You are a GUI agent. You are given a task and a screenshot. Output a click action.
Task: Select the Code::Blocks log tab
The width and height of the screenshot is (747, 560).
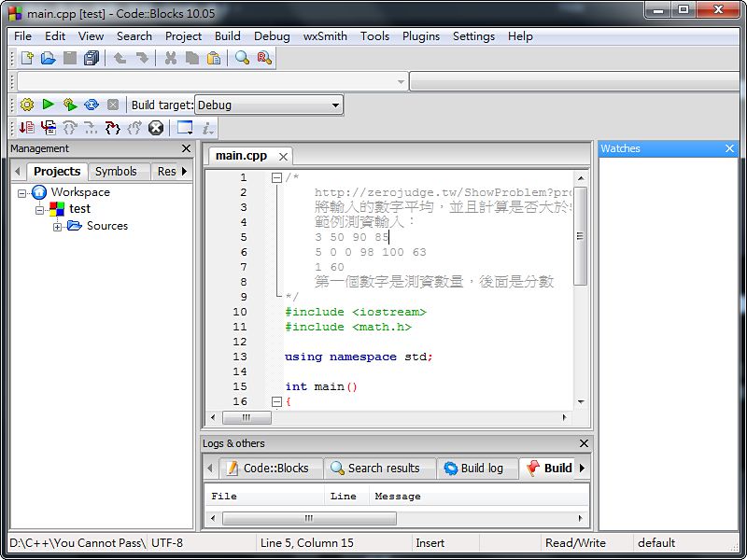coord(271,469)
